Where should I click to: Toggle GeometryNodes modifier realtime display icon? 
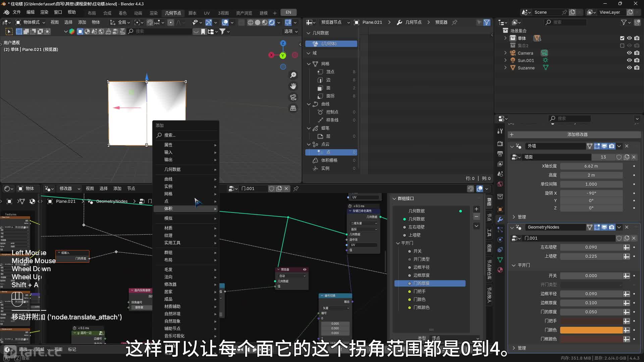[x=604, y=227]
